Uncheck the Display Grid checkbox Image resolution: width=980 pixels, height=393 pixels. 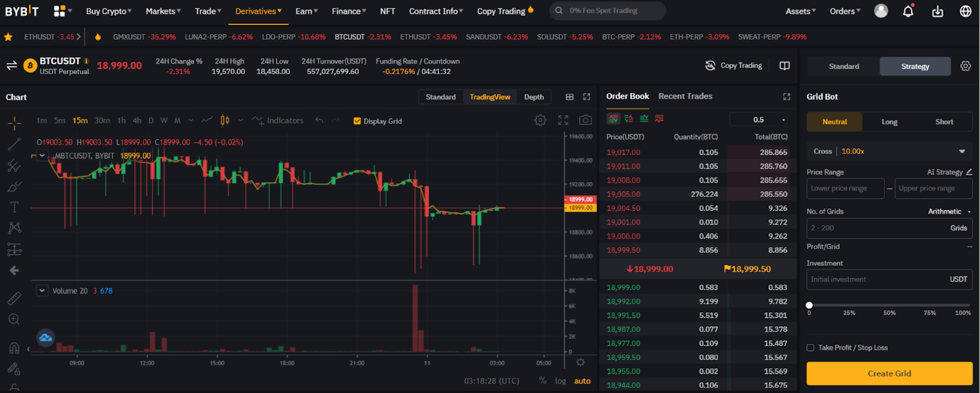(357, 121)
